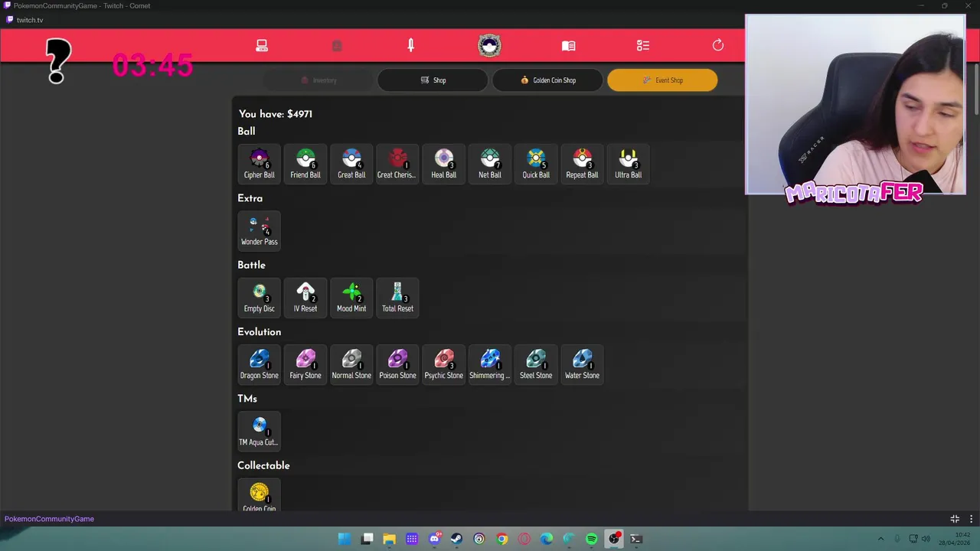Click the circular refresh arrow icon

pos(718,46)
